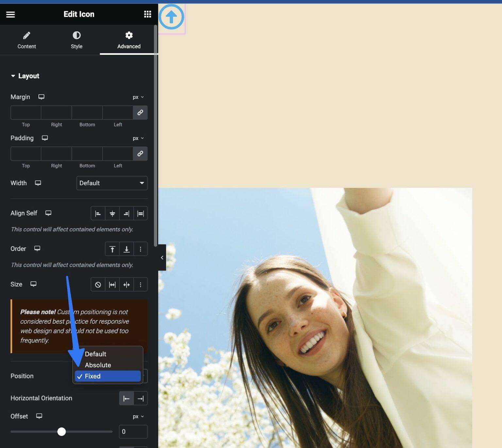Toggle right Horizontal Orientation
The image size is (502, 448).
141,398
